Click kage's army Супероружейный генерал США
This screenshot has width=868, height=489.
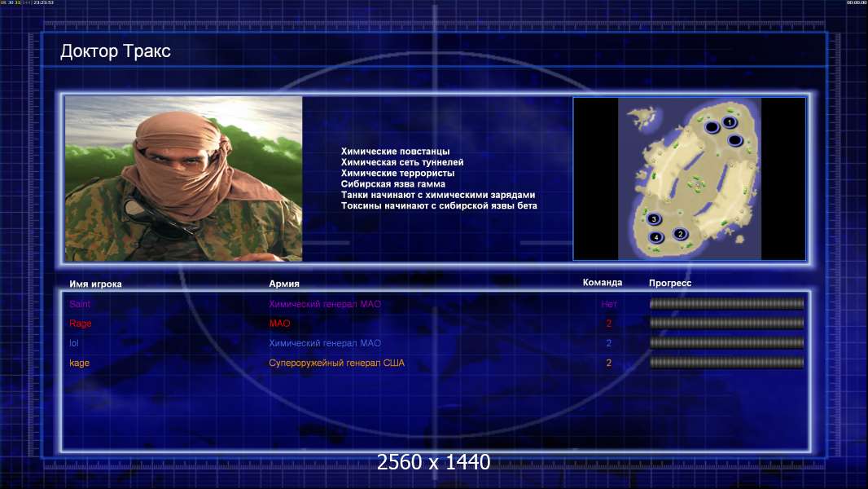coord(336,363)
